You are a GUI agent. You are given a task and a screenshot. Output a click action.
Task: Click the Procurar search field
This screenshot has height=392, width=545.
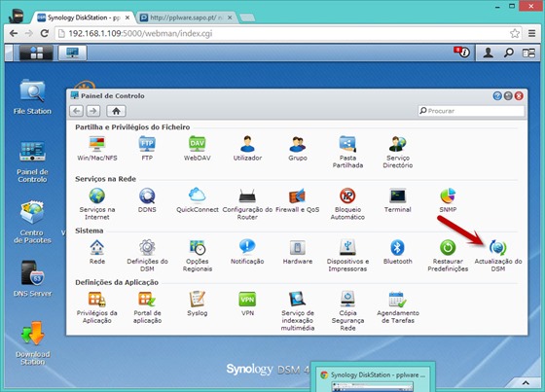tap(471, 111)
